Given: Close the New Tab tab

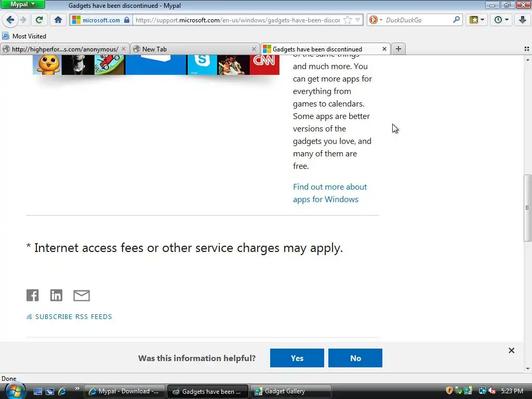Looking at the screenshot, I should (254, 49).
